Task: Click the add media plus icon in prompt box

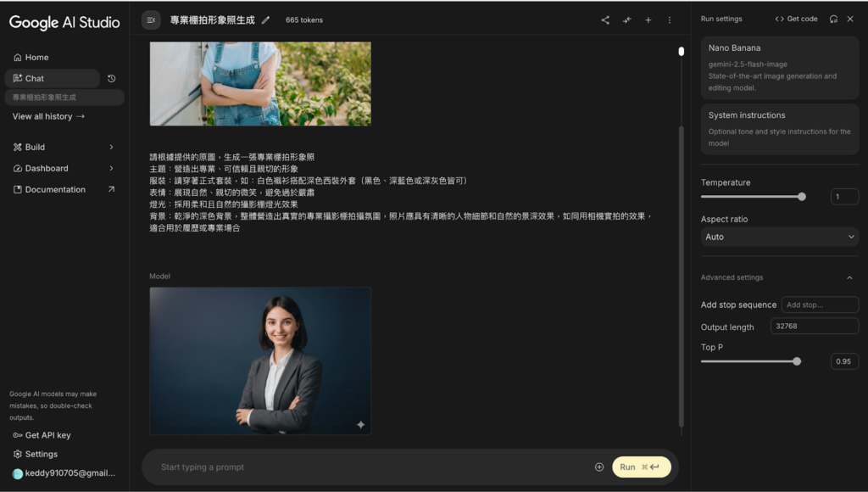Action: (x=599, y=467)
